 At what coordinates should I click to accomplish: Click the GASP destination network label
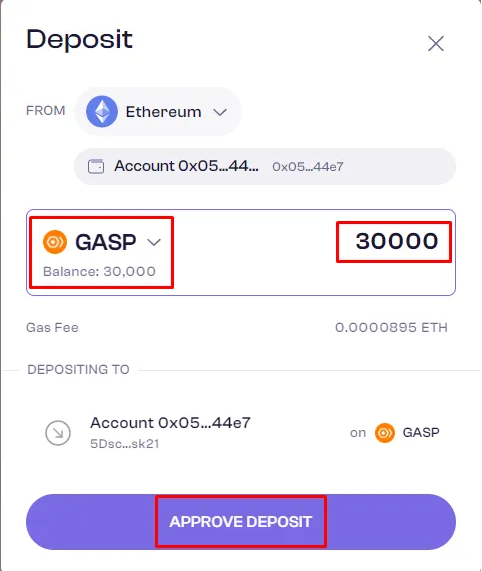pos(421,433)
